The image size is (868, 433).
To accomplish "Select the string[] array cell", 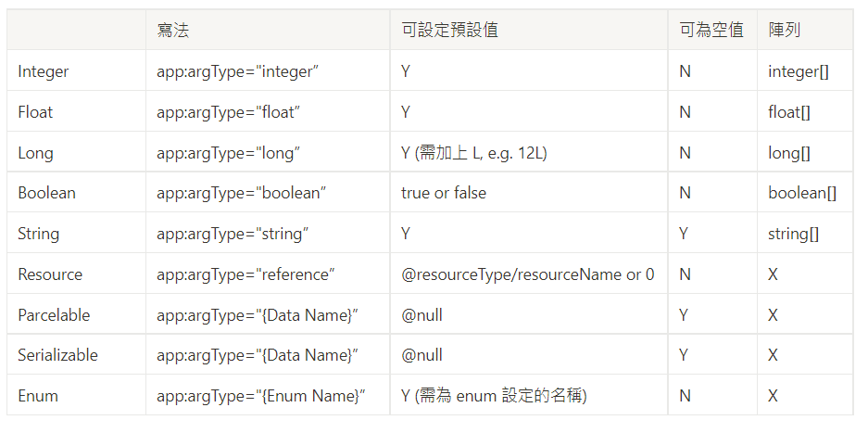I will tap(793, 234).
